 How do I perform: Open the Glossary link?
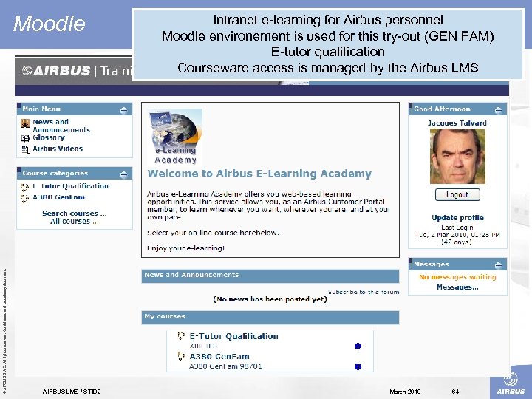pos(49,137)
